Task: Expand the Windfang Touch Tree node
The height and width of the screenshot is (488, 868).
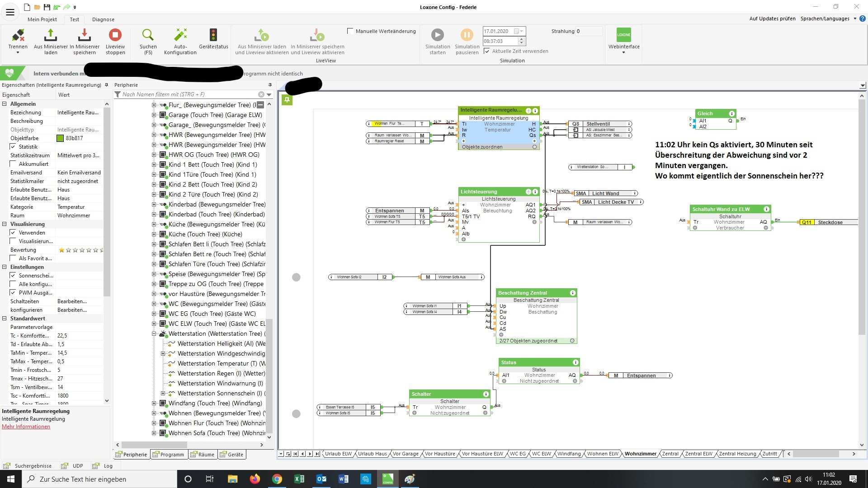Action: coord(154,404)
